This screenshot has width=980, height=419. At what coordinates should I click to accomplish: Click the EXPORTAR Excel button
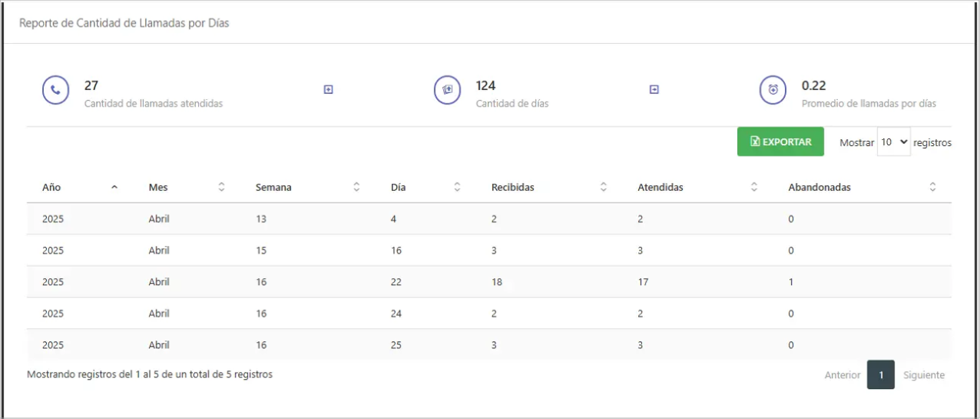tap(780, 142)
